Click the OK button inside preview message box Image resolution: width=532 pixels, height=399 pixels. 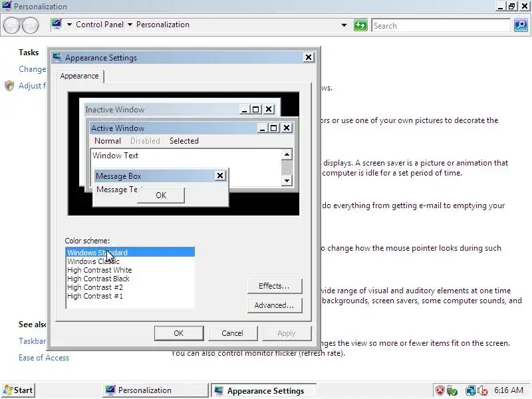pyautogui.click(x=161, y=196)
